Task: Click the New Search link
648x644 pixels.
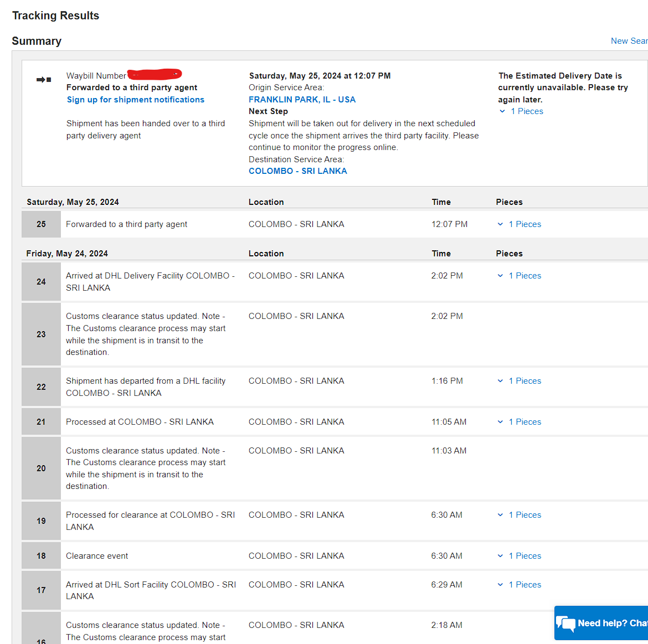Action: point(629,41)
